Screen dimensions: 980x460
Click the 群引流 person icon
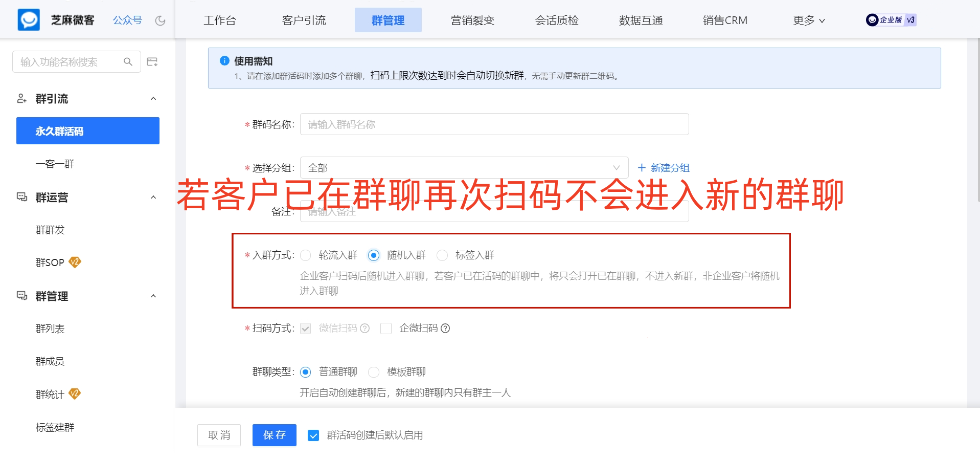click(22, 98)
